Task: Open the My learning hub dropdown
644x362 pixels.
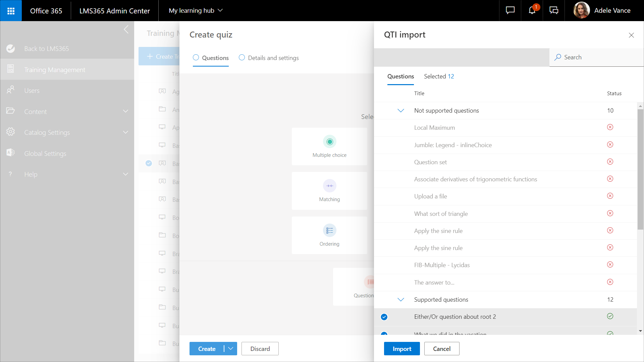Action: [196, 11]
